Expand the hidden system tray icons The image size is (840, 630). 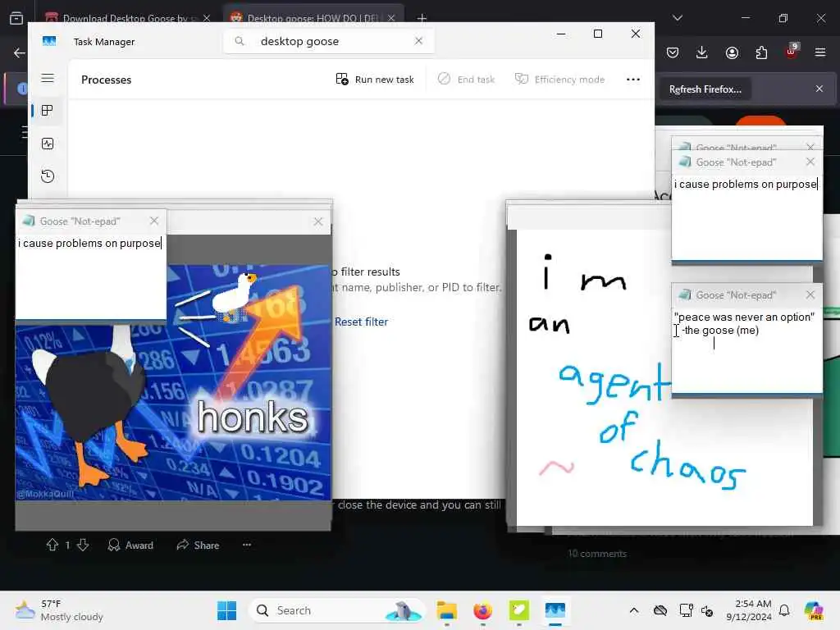(634, 610)
